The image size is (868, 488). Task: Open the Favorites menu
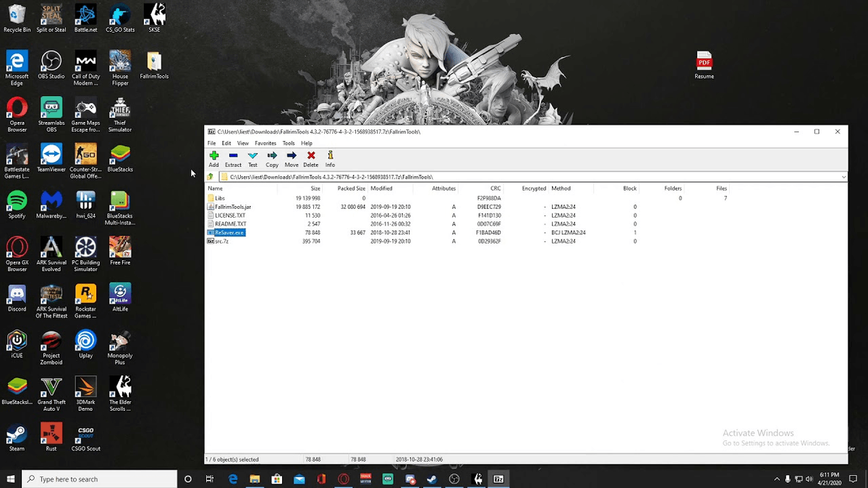pos(265,143)
